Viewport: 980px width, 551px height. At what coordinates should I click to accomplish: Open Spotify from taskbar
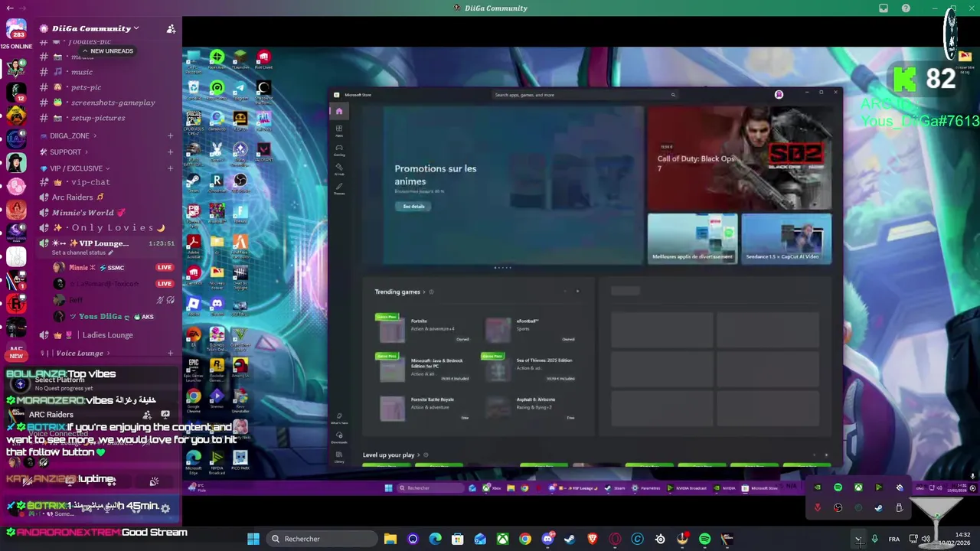pyautogui.click(x=704, y=539)
